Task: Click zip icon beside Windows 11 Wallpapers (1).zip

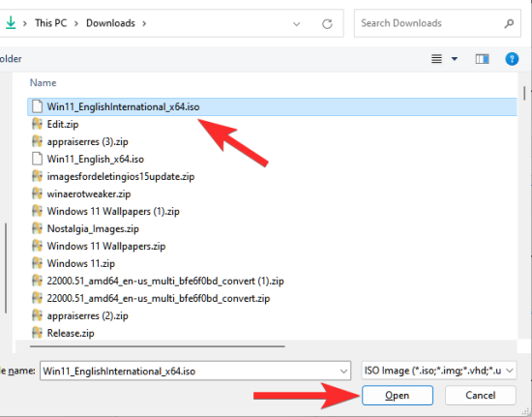Action: [37, 211]
